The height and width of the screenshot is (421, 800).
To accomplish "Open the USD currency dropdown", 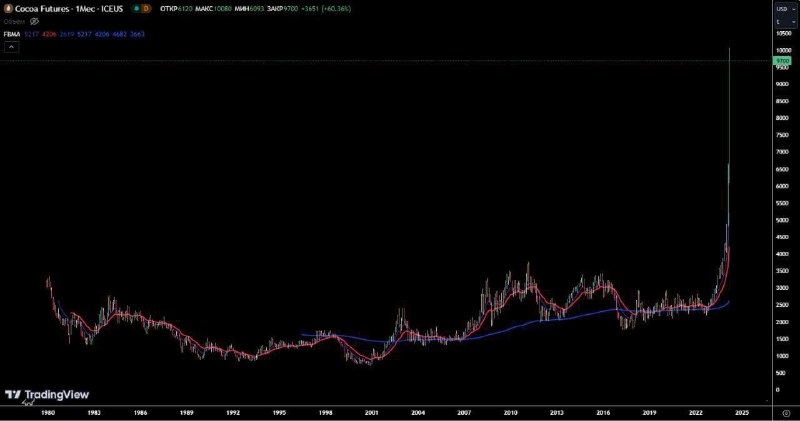I will point(785,9).
